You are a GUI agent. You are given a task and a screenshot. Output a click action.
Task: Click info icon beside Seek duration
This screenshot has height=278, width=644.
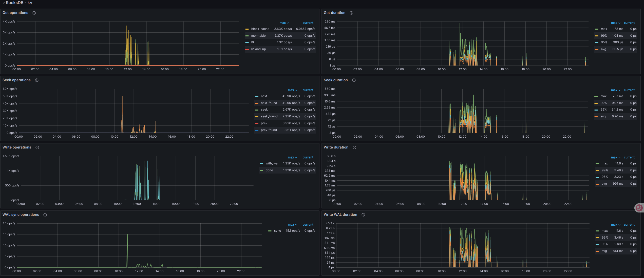tap(354, 80)
